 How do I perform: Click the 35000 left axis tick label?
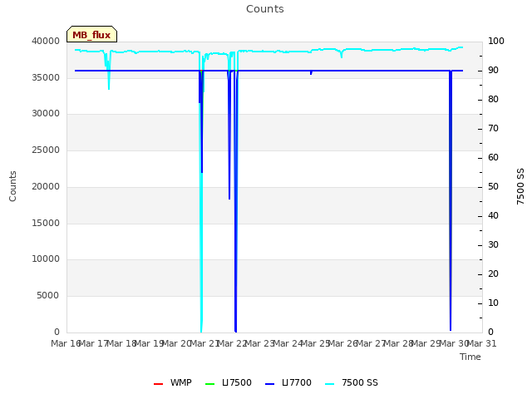point(46,77)
